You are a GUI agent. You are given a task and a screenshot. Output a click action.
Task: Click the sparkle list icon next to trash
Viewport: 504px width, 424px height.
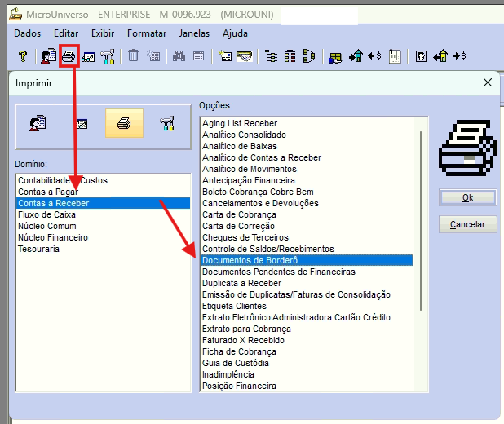click(153, 55)
